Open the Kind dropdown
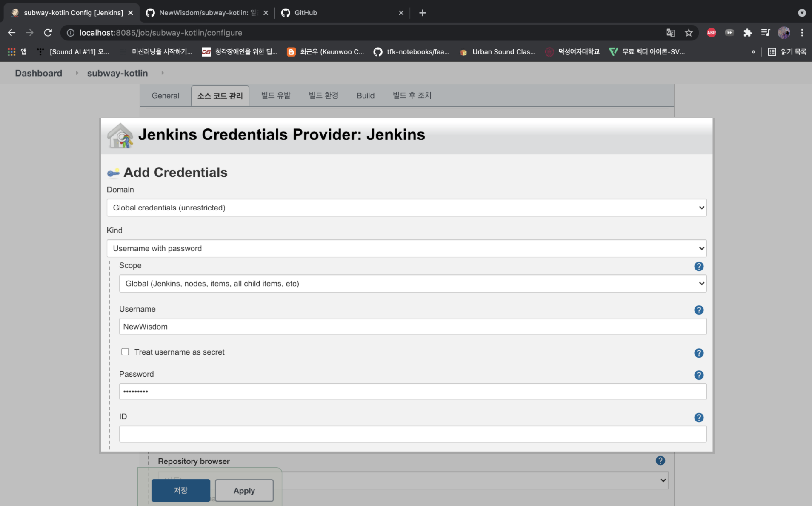812x506 pixels. pyautogui.click(x=406, y=248)
